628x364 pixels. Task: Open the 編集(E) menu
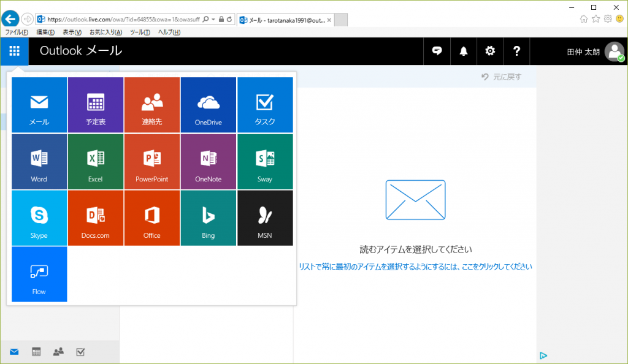tap(45, 32)
